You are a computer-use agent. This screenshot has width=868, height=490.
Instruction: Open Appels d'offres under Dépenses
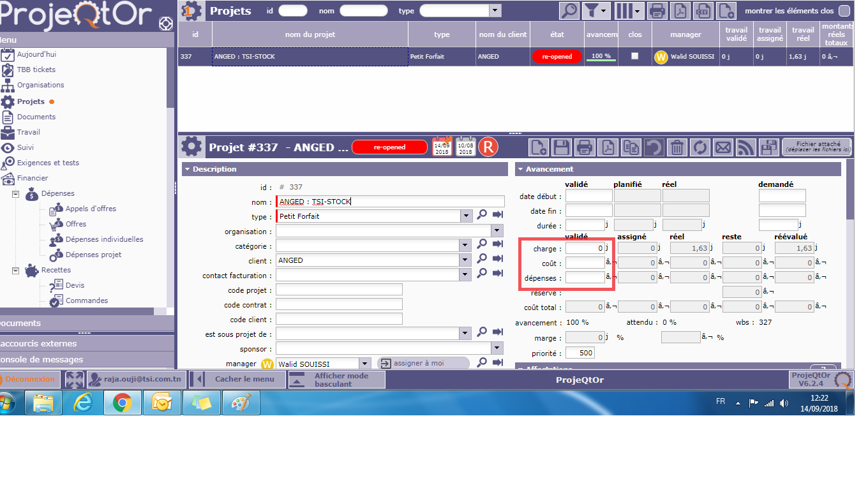tap(91, 209)
